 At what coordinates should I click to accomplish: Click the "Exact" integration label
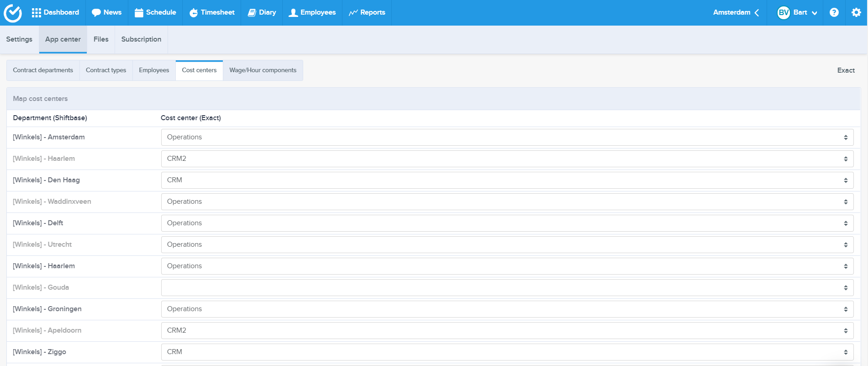coord(846,70)
